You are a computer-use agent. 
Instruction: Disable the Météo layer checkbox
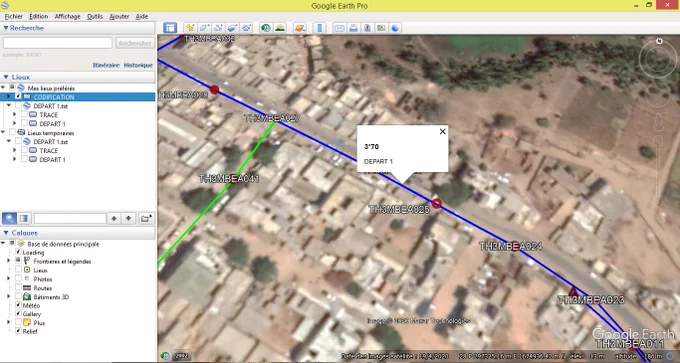tap(18, 305)
